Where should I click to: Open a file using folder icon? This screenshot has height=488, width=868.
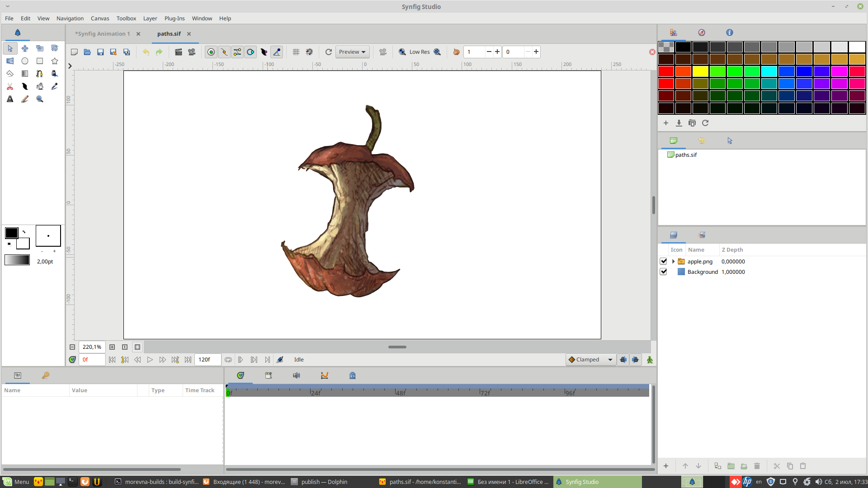pos(87,52)
